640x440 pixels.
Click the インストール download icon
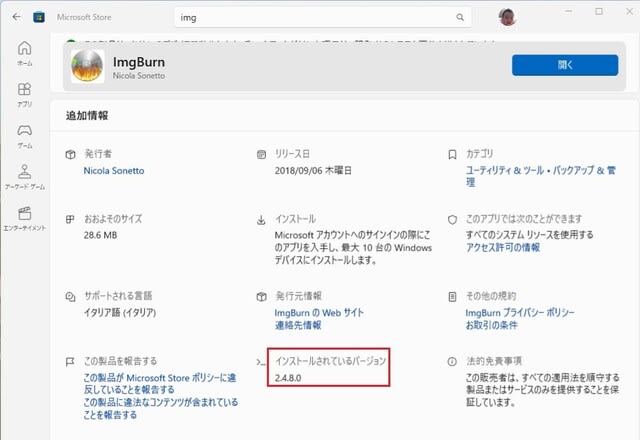261,220
